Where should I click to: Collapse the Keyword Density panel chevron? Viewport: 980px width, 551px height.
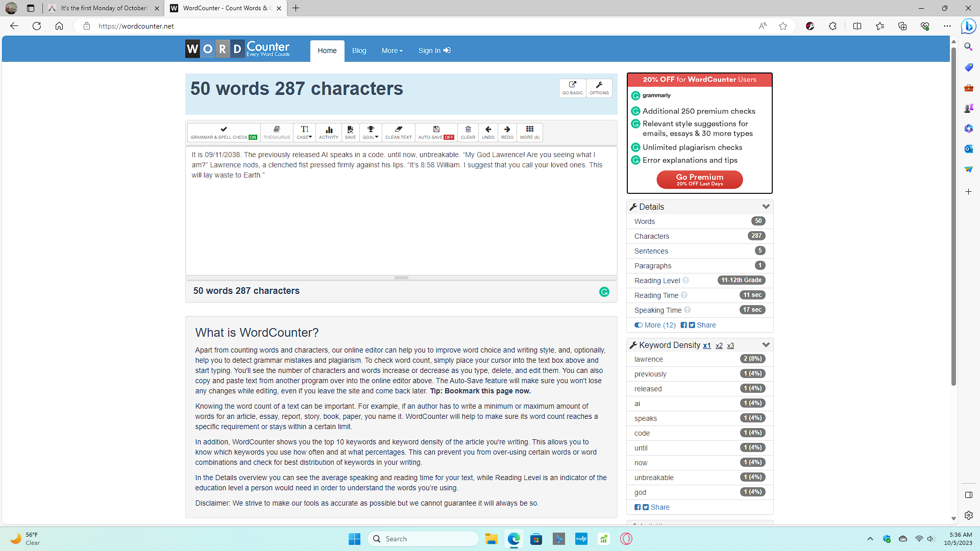(x=766, y=345)
